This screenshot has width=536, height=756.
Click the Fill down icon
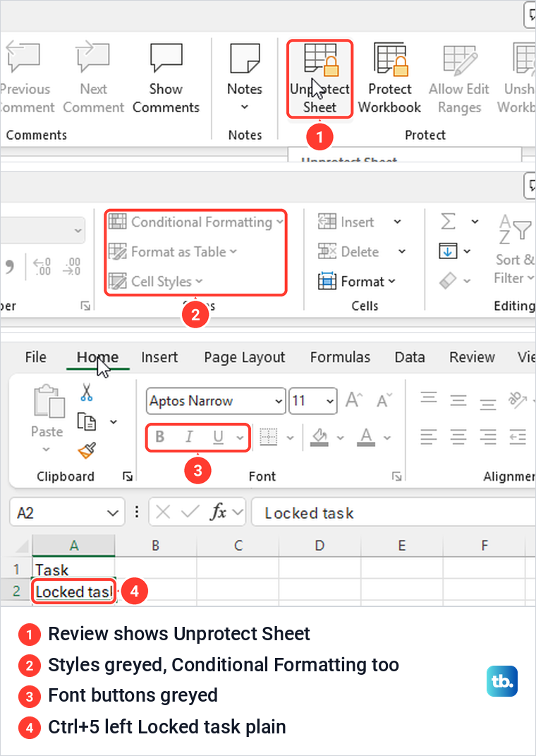pos(448,252)
